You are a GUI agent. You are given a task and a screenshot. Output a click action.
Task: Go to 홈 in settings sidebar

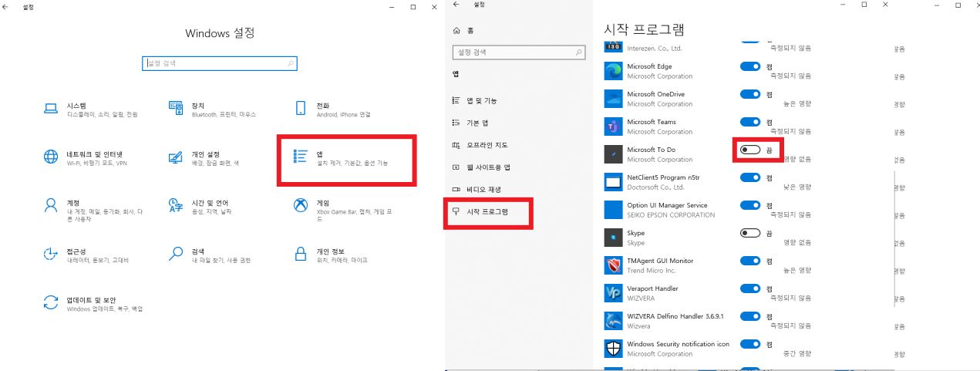click(x=463, y=31)
